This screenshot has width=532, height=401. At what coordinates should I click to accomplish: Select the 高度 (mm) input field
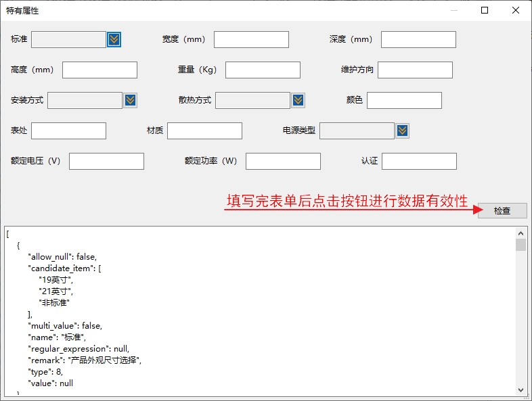coord(99,70)
